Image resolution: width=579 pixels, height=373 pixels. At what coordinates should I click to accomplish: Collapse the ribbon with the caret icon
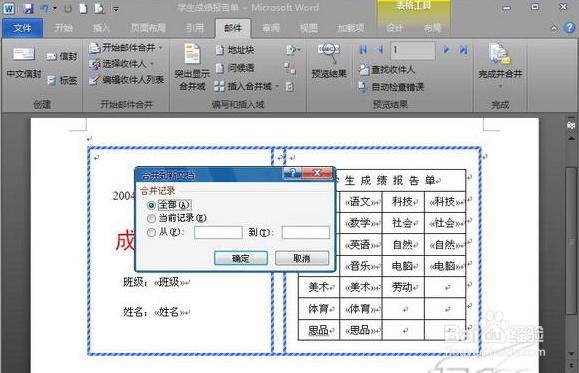click(x=554, y=28)
